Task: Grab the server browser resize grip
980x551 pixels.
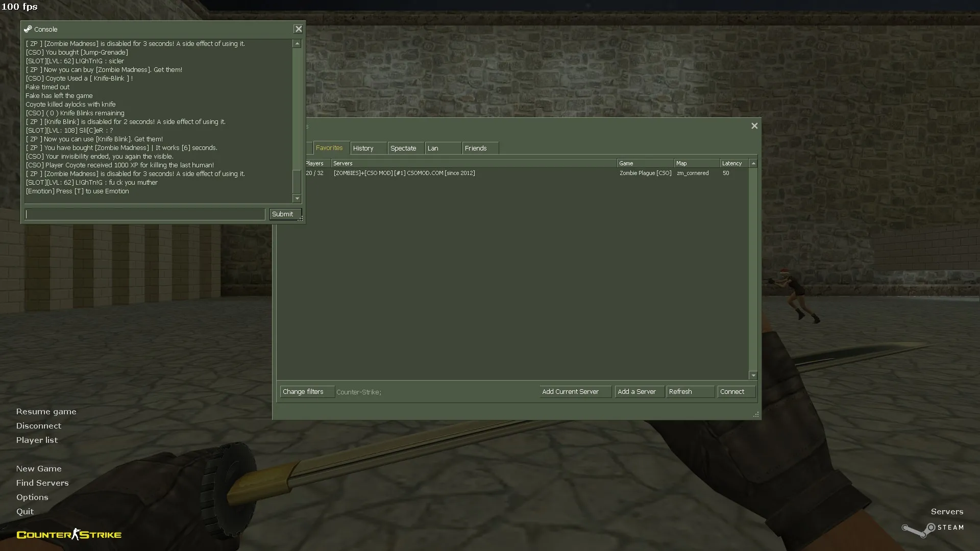Action: click(x=756, y=415)
